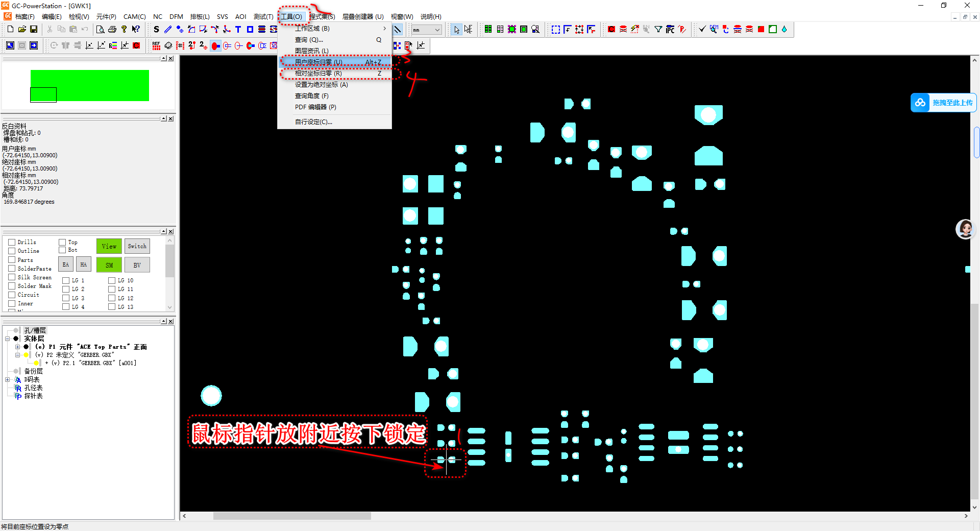Screen dimensions: 980x531
Task: Click the floating cloud upload button
Action: pos(943,103)
